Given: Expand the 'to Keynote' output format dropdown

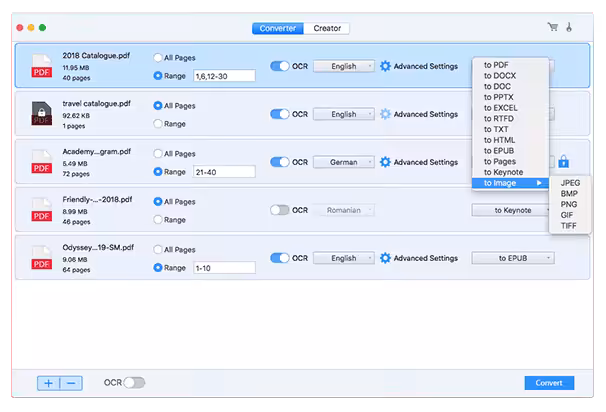Looking at the screenshot, I should [x=512, y=210].
